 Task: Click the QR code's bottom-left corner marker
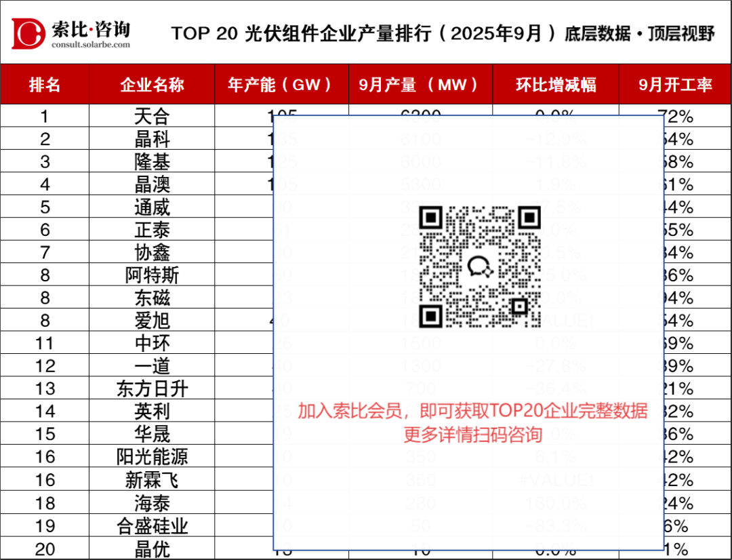pos(431,315)
